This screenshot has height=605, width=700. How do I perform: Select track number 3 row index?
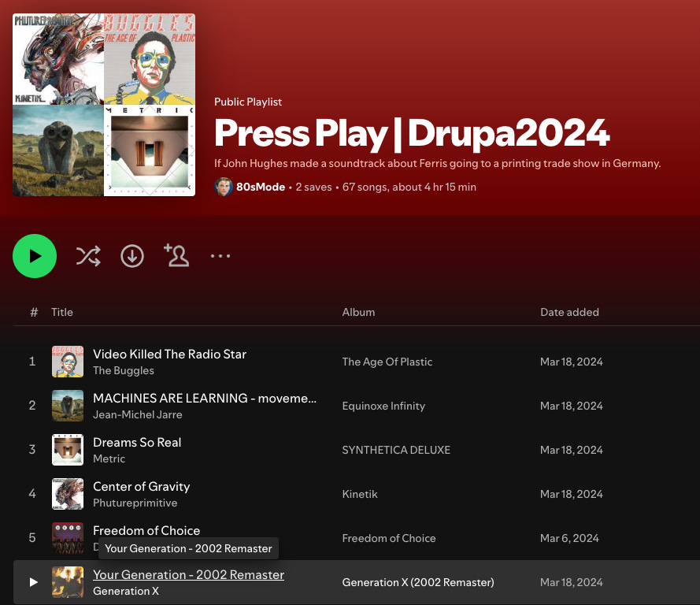(x=32, y=449)
